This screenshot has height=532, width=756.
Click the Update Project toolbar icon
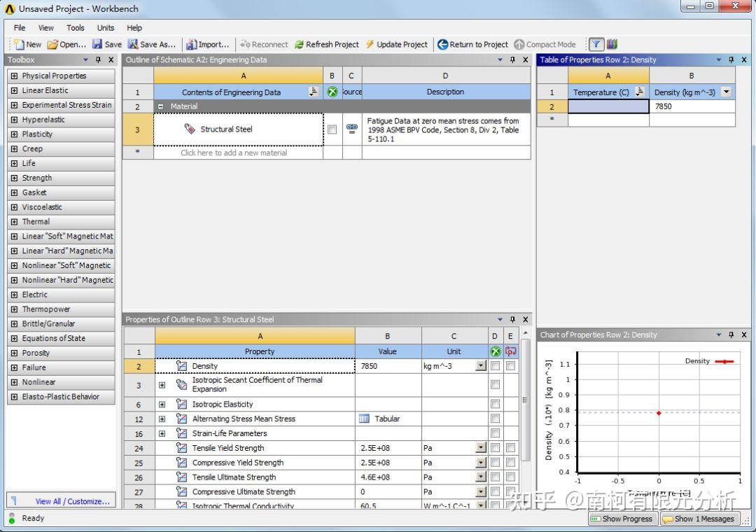(369, 43)
